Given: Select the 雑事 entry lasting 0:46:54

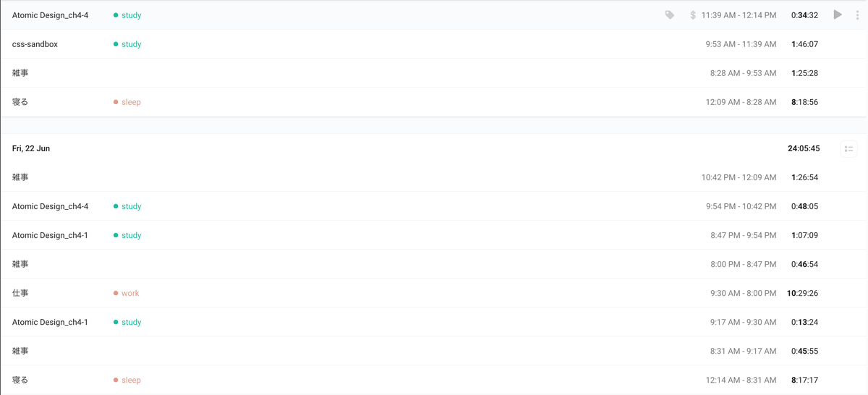Looking at the screenshot, I should point(20,264).
